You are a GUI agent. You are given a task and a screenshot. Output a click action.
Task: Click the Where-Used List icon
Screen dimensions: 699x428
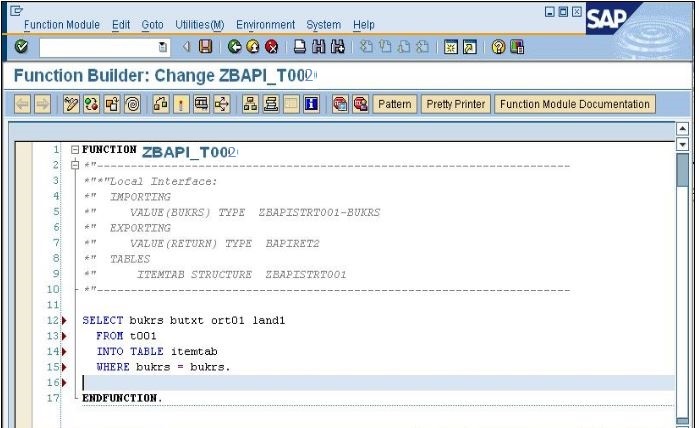(222, 104)
